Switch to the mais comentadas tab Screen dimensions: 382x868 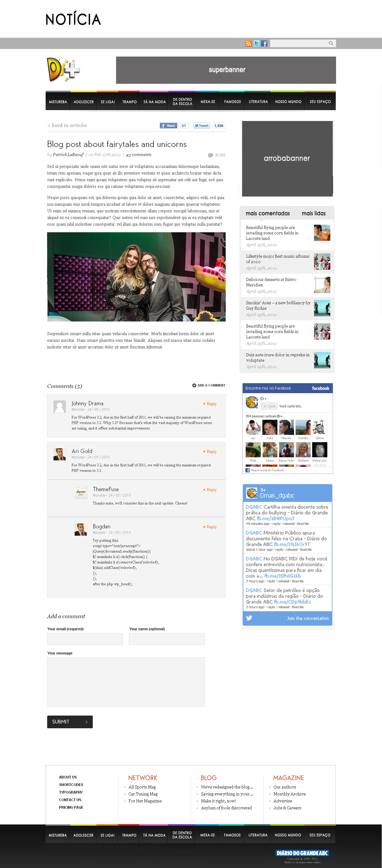coord(268,213)
